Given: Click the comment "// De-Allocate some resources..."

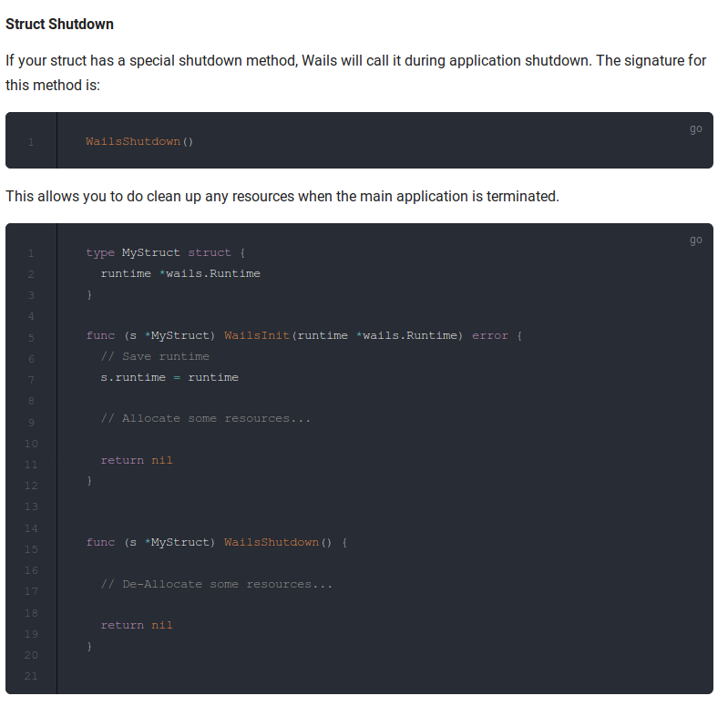Looking at the screenshot, I should point(217,584).
